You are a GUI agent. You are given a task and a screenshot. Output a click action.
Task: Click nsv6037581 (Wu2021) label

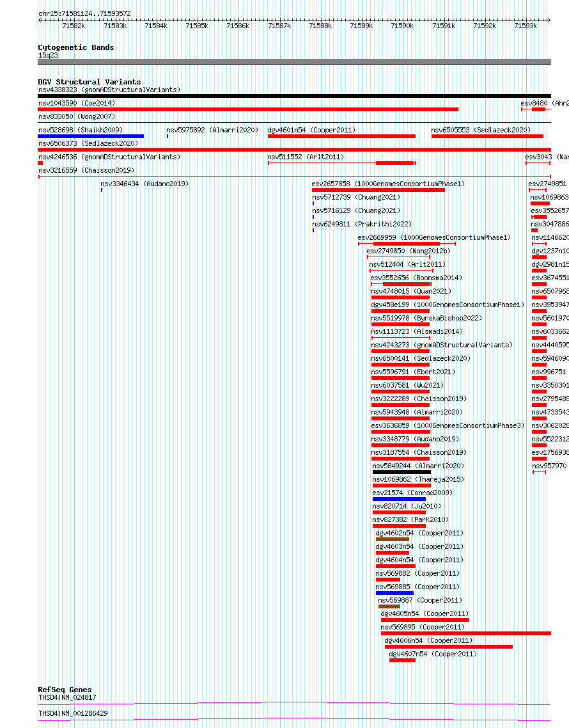[407, 386]
